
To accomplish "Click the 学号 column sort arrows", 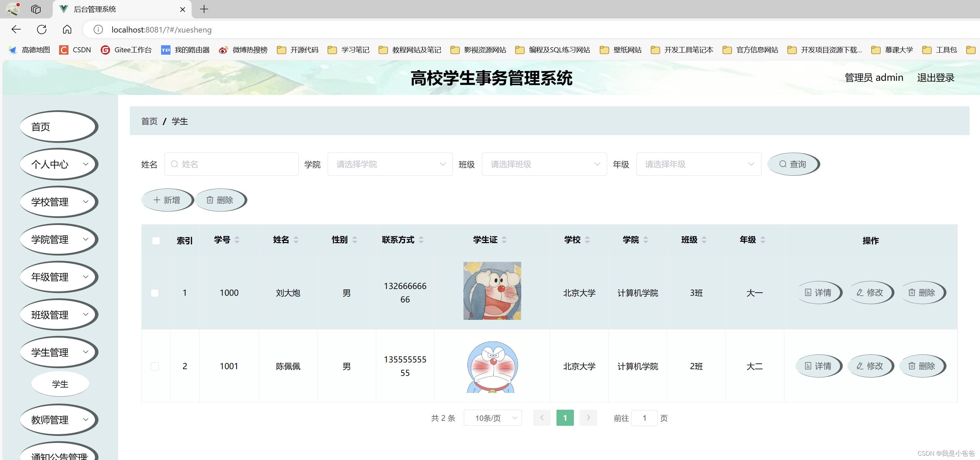I will coord(237,239).
